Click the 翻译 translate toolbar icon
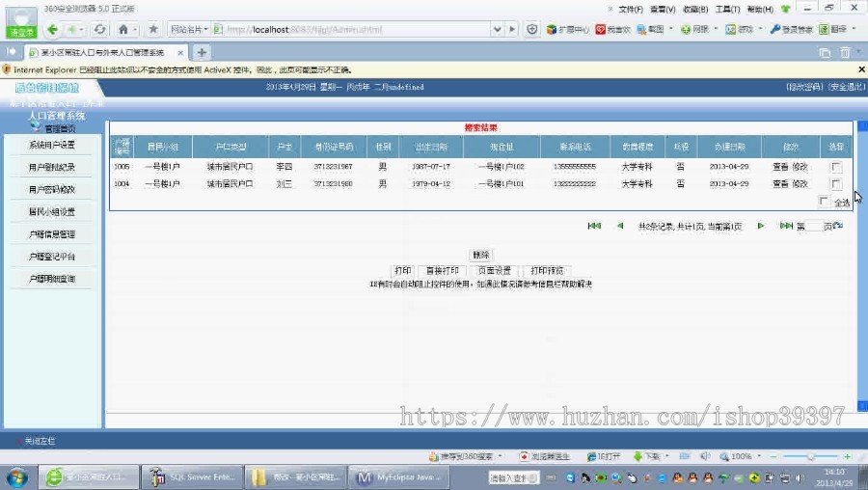The height and width of the screenshot is (490, 868). click(x=833, y=29)
